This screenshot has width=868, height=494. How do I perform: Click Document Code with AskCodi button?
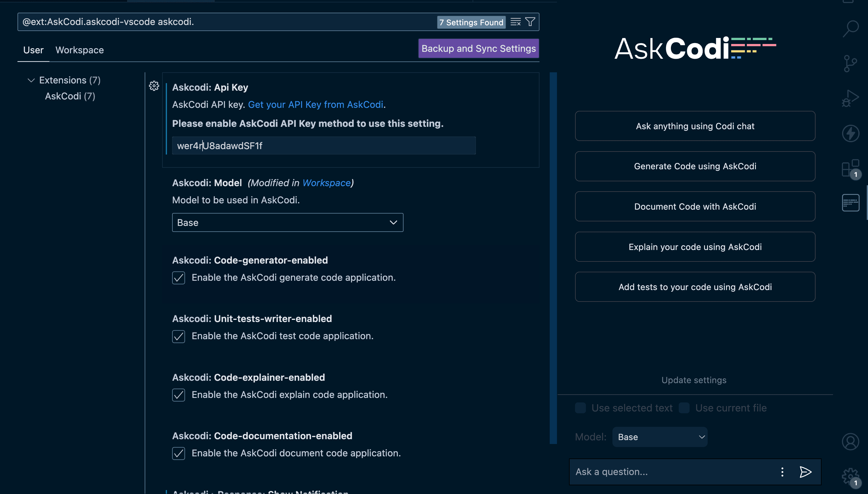[x=695, y=207]
